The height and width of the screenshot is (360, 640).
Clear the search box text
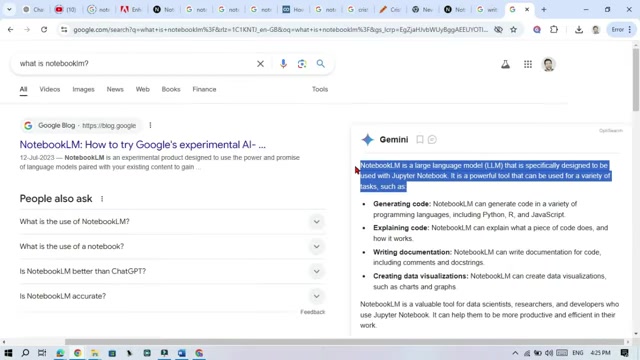coord(260,64)
